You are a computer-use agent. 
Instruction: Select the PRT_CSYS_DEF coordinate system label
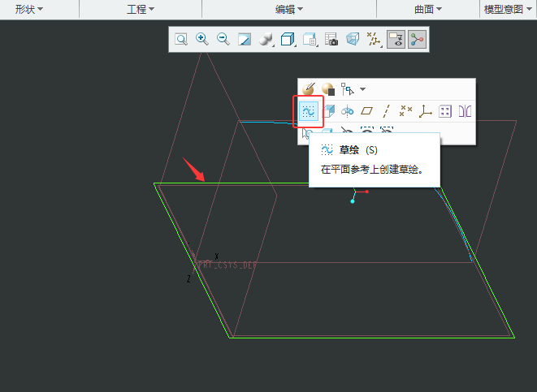pos(227,265)
